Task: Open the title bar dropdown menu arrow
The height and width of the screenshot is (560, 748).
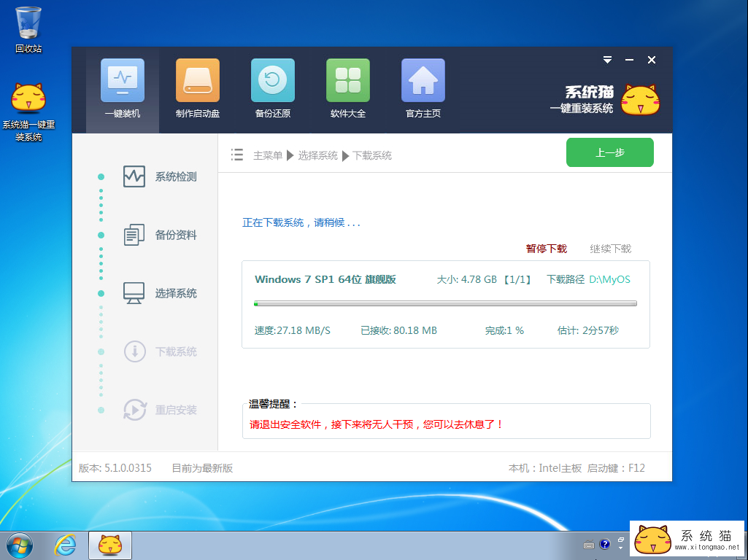Action: (607, 60)
